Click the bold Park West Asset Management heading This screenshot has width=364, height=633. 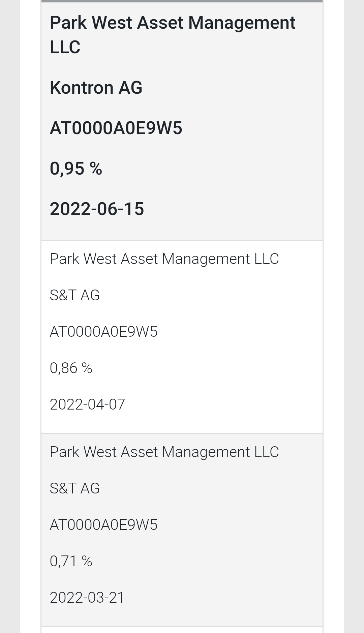point(172,23)
